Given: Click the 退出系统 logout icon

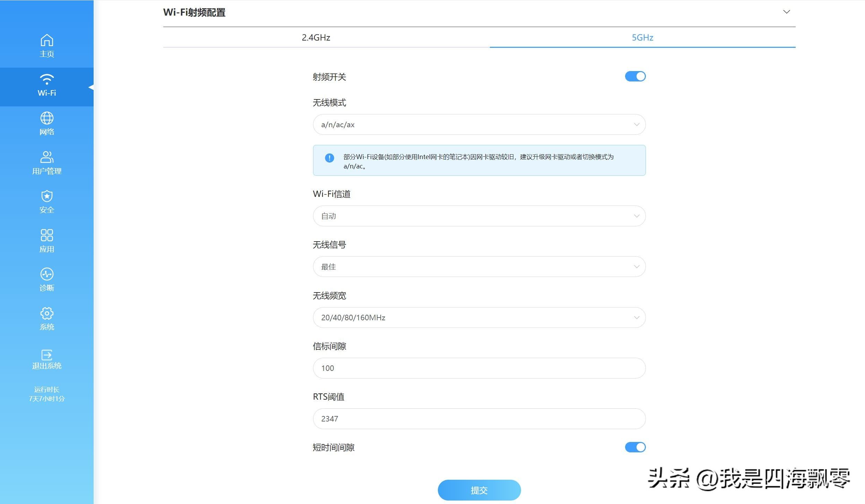Looking at the screenshot, I should click(x=47, y=355).
